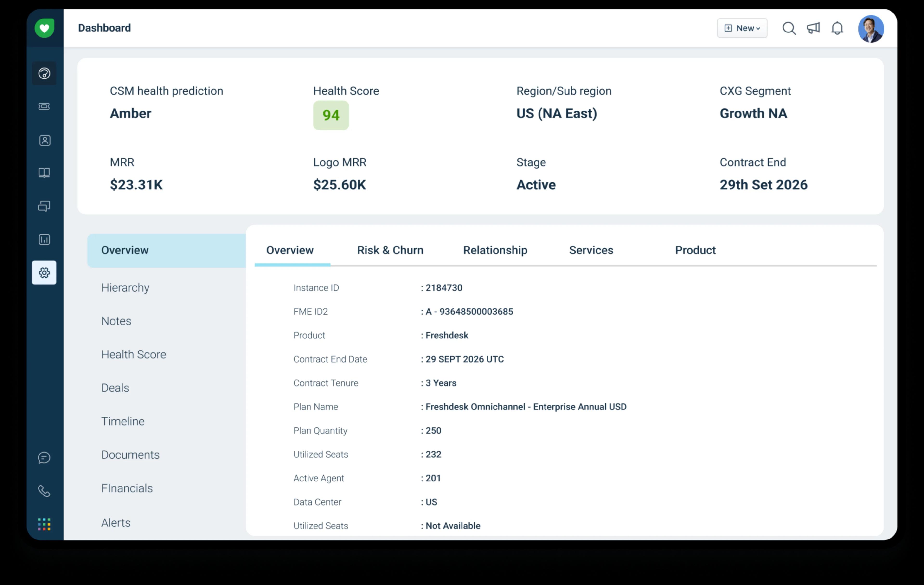Expand the New creation dropdown
The width and height of the screenshot is (924, 585).
[742, 28]
